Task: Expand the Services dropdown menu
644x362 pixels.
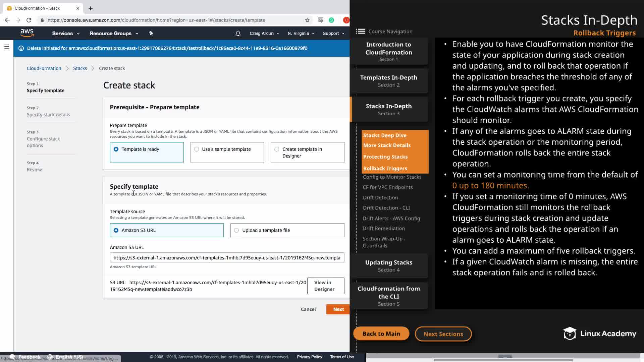Action: (x=66, y=34)
